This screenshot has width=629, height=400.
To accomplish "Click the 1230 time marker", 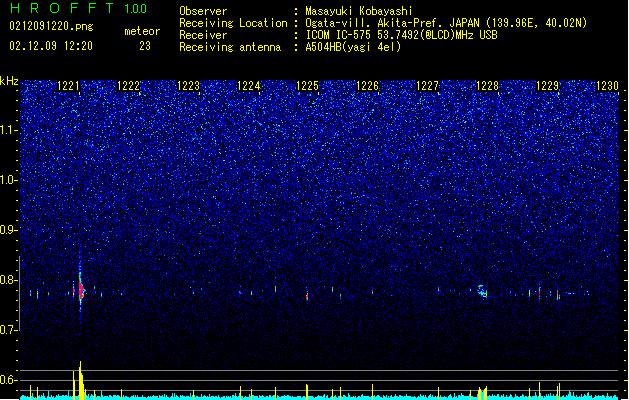I will [x=607, y=86].
